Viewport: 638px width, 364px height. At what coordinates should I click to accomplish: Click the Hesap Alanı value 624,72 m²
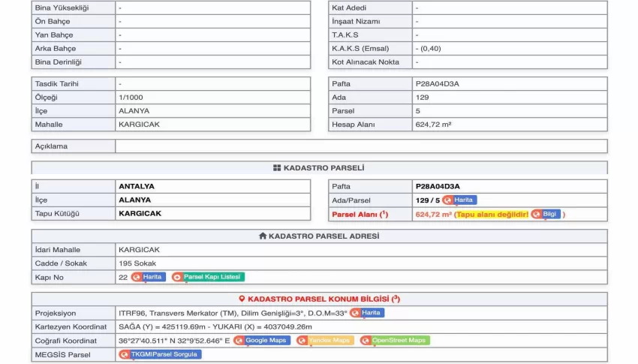pos(433,125)
